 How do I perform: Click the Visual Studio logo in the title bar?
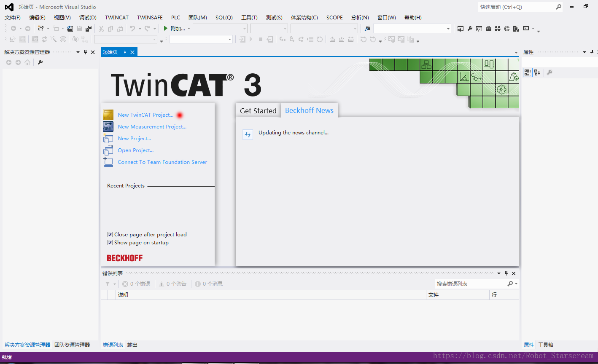(9, 7)
